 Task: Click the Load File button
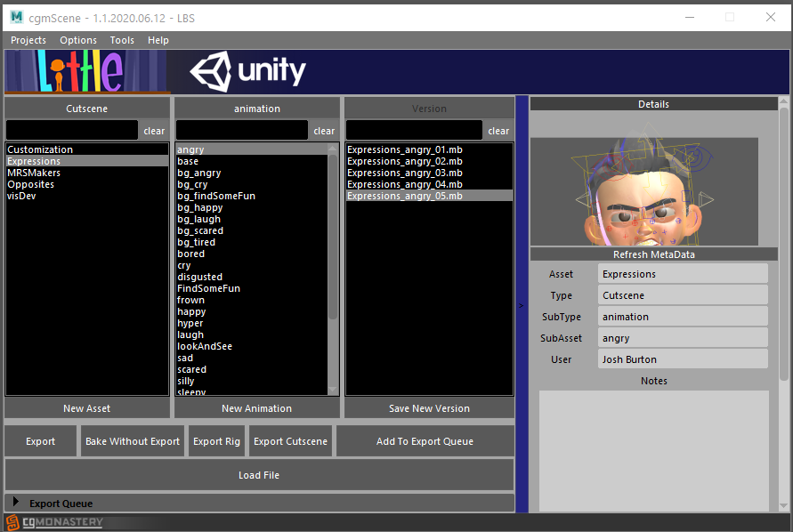pos(259,475)
